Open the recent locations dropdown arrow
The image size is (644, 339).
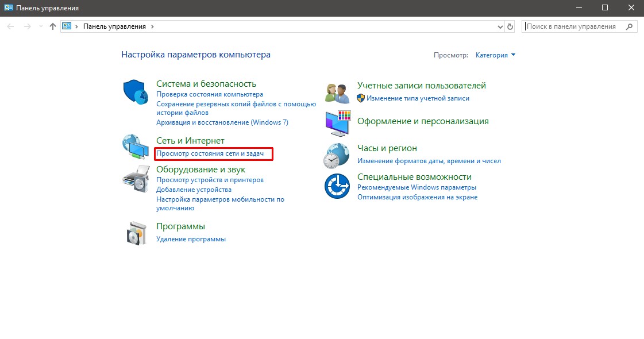(41, 26)
